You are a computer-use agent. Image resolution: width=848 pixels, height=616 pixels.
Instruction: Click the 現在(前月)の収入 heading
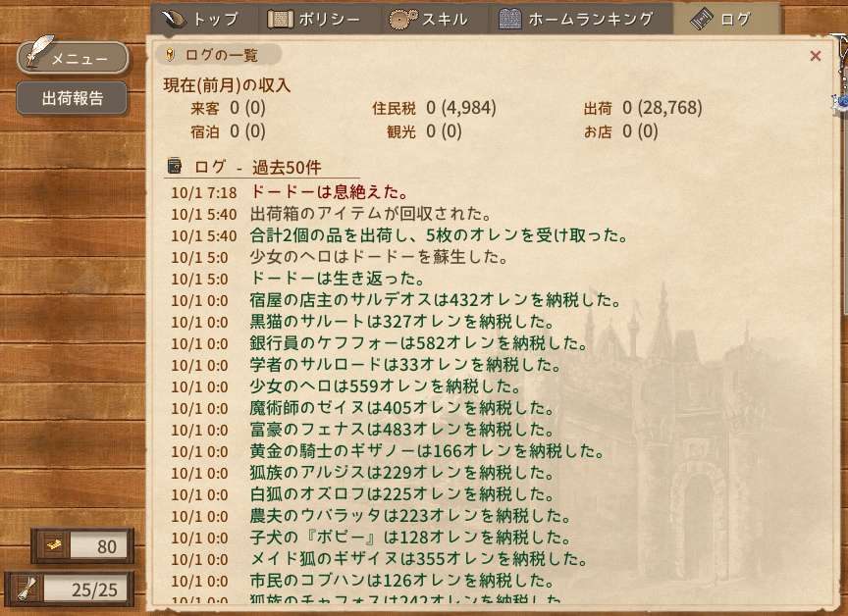[x=227, y=84]
